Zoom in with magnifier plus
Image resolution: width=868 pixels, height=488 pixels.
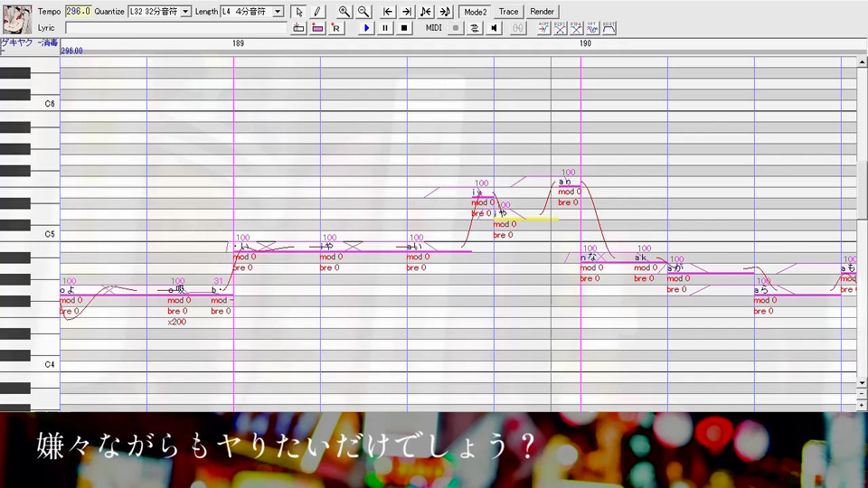pos(344,12)
